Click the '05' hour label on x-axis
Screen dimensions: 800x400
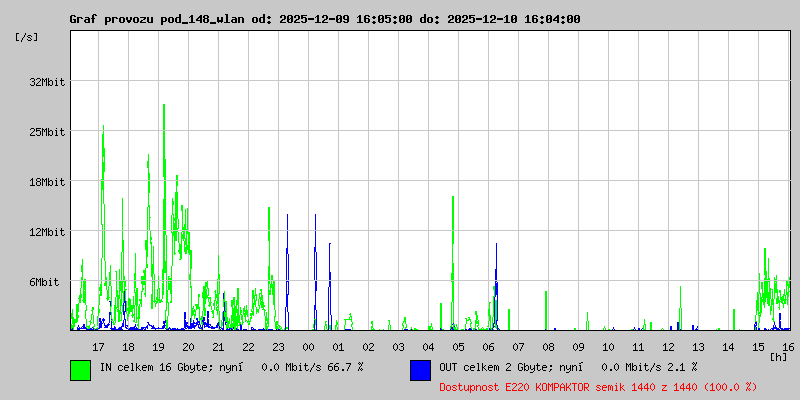[459, 347]
